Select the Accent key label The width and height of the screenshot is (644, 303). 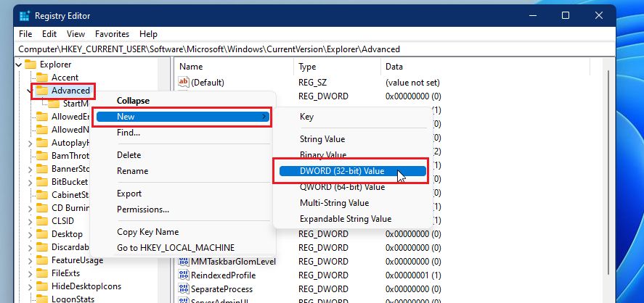(x=65, y=78)
